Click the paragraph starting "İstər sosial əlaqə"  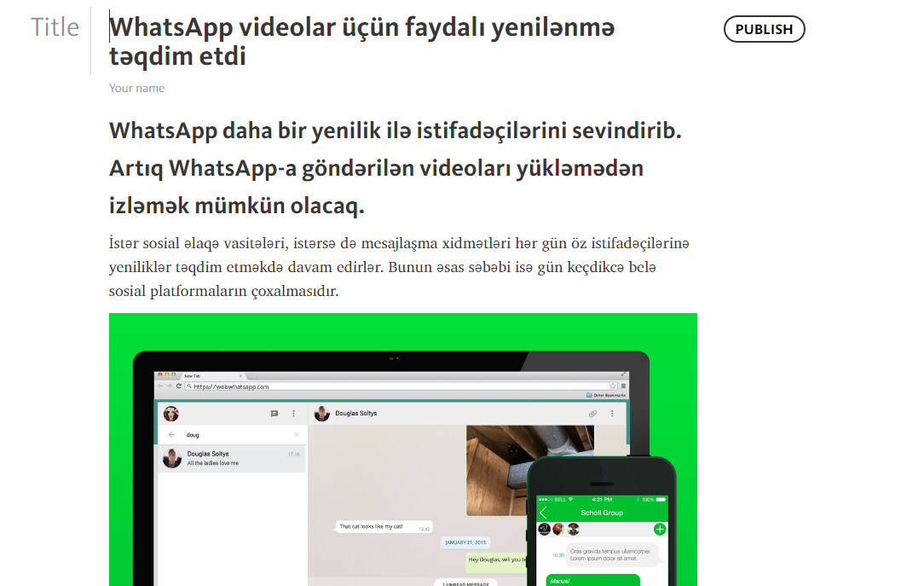(x=399, y=267)
